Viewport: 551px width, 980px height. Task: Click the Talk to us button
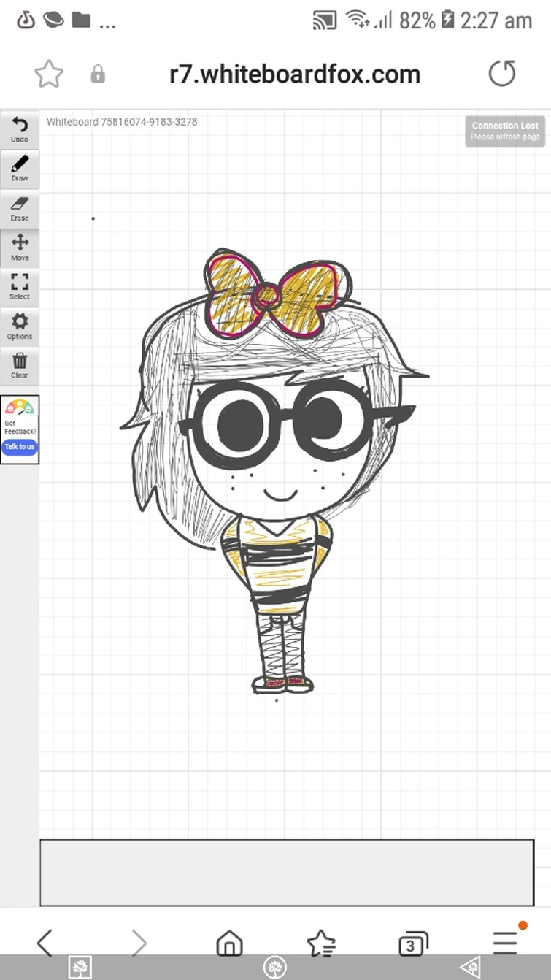20,447
